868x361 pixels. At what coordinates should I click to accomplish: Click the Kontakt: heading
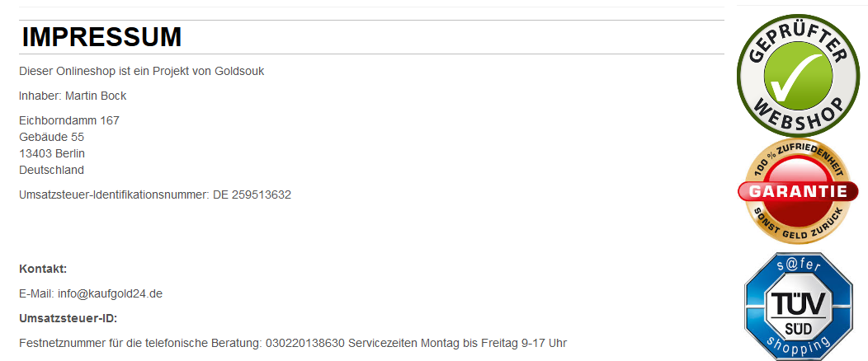click(43, 270)
